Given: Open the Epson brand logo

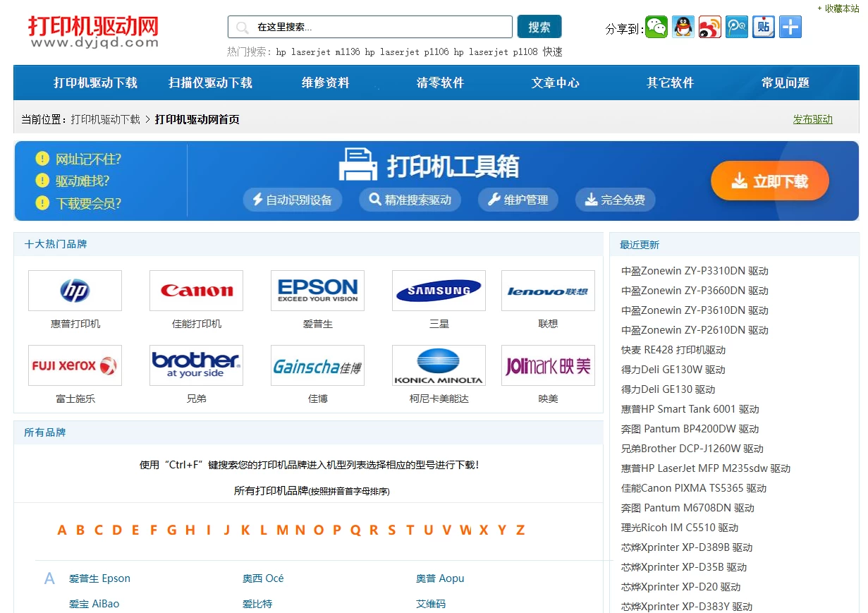Looking at the screenshot, I should coord(317,291).
